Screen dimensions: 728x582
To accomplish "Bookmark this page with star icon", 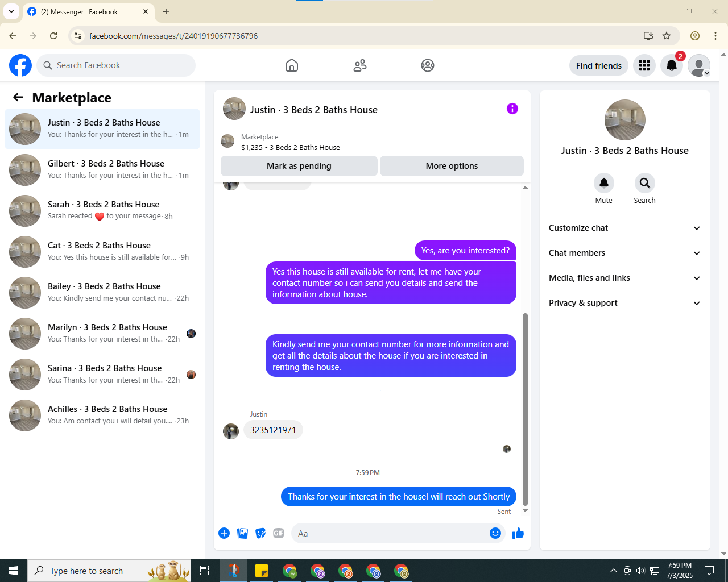I will click(667, 36).
